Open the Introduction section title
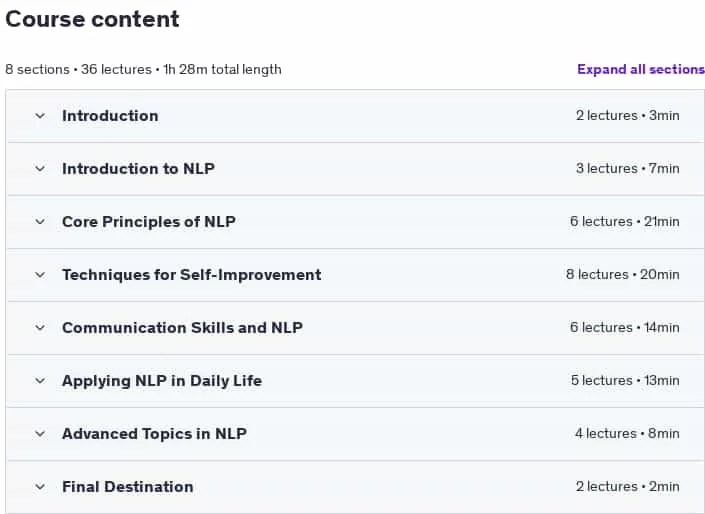 [x=110, y=116]
